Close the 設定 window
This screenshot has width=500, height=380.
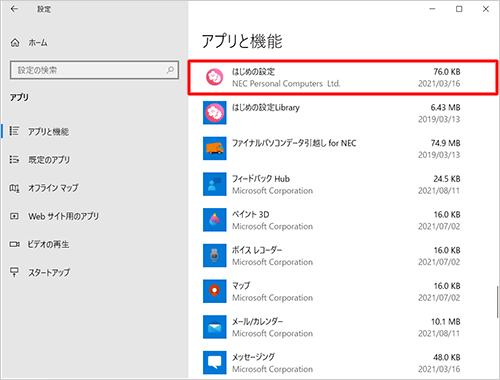pos(486,9)
